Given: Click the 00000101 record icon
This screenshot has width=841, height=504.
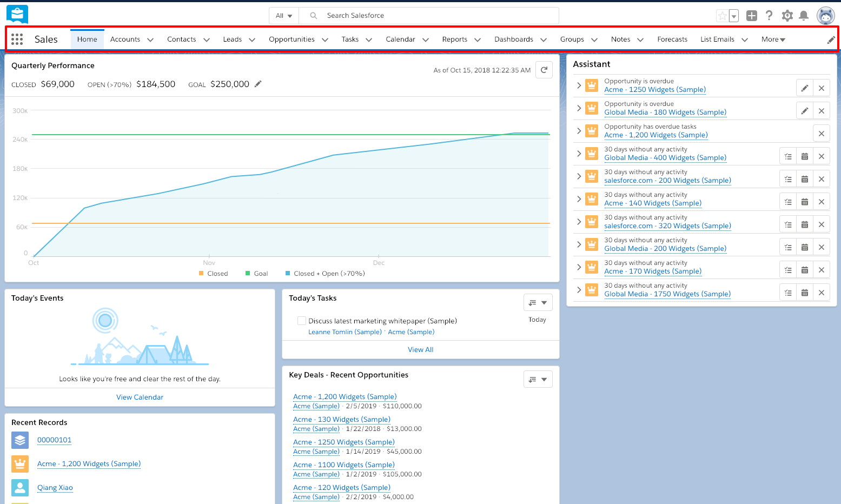Looking at the screenshot, I should coord(20,440).
